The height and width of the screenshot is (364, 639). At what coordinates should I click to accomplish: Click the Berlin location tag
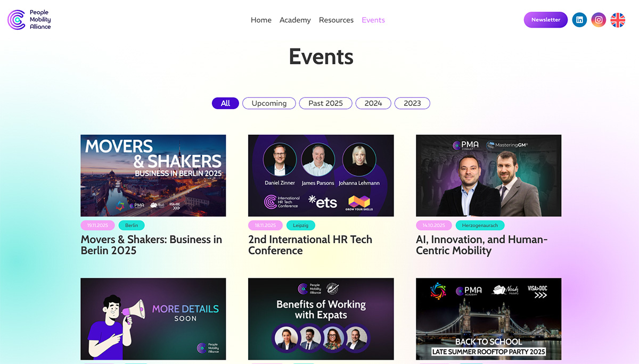132,225
